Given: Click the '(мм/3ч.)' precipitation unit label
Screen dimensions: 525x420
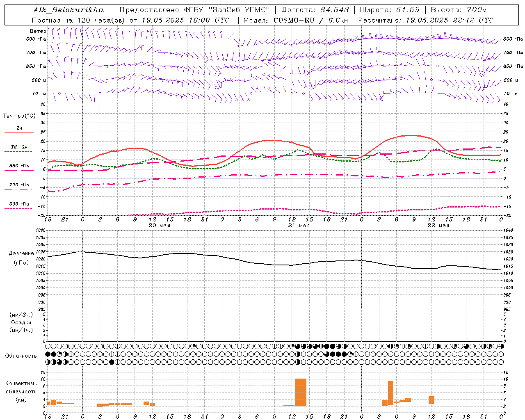Looking at the screenshot, I should [21, 315].
